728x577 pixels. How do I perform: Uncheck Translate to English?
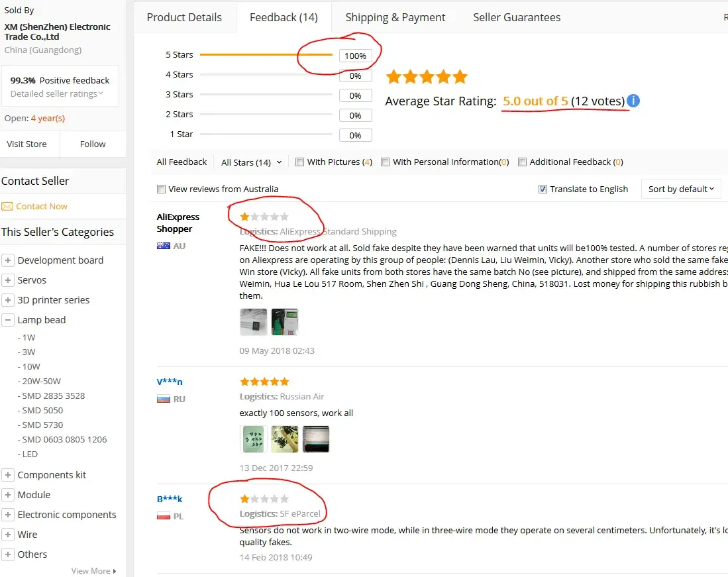coord(544,189)
